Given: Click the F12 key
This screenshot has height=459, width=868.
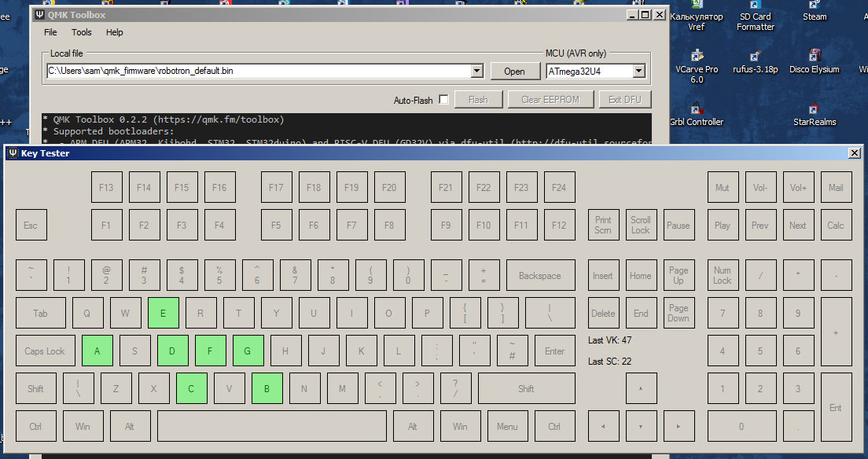Looking at the screenshot, I should click(x=559, y=225).
